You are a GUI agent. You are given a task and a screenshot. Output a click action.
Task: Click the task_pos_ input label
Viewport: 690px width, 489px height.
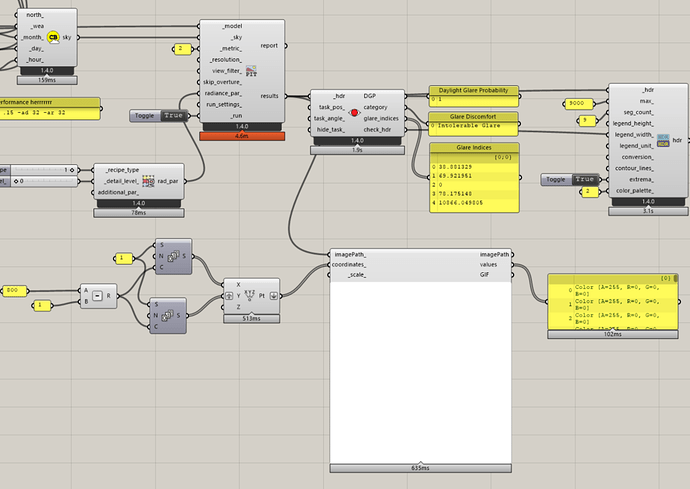coord(332,107)
